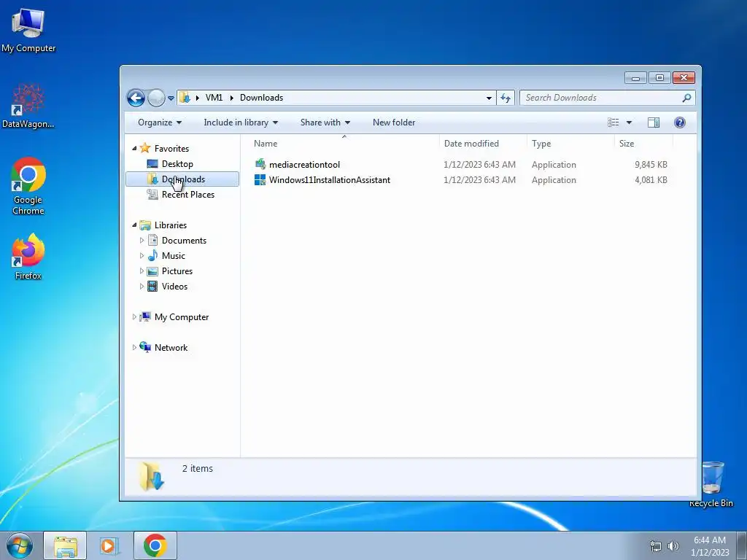Collapse the Libraries group

(134, 225)
